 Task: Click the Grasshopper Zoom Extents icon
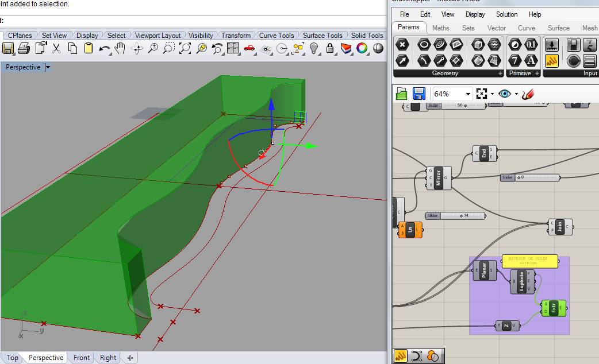click(482, 94)
